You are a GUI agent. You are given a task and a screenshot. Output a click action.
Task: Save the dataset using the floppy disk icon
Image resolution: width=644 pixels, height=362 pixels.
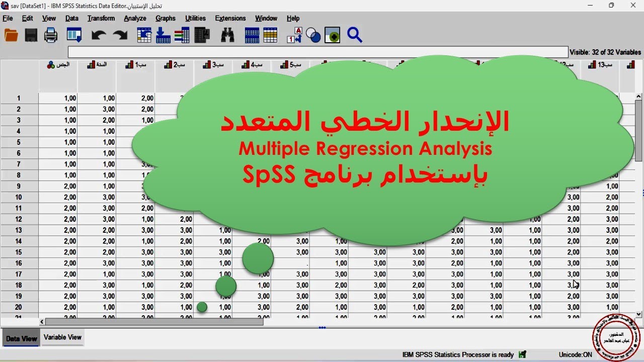pos(31,35)
